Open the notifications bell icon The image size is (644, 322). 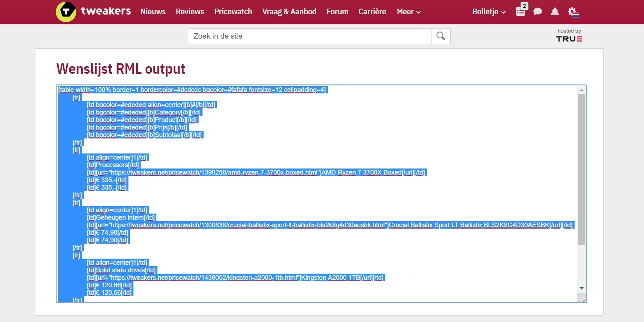pos(555,12)
